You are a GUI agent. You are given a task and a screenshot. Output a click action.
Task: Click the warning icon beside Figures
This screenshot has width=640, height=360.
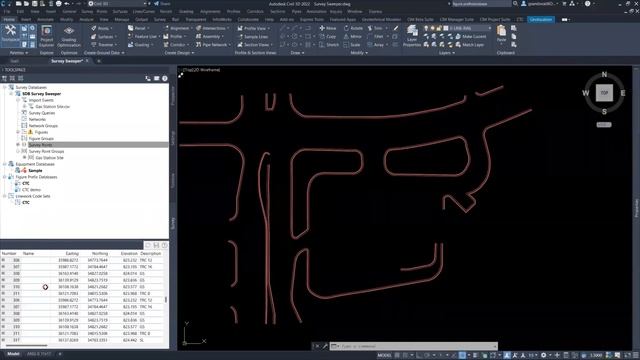pyautogui.click(x=30, y=132)
